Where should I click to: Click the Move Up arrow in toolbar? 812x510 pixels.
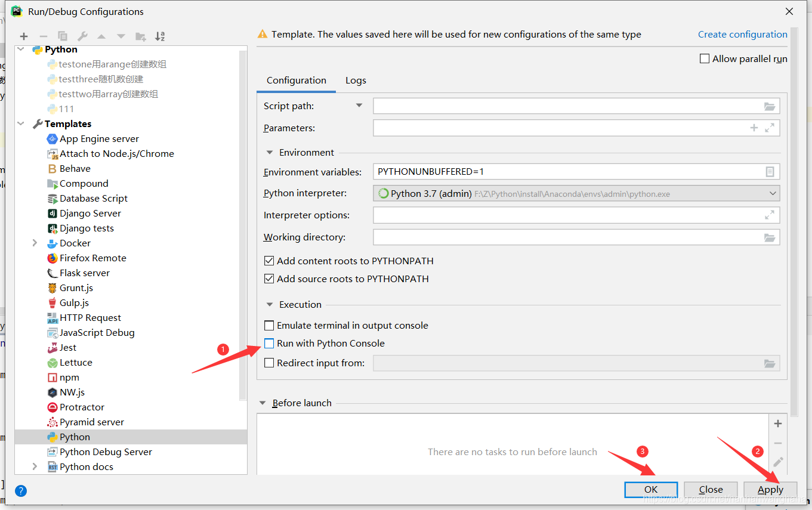pyautogui.click(x=101, y=36)
